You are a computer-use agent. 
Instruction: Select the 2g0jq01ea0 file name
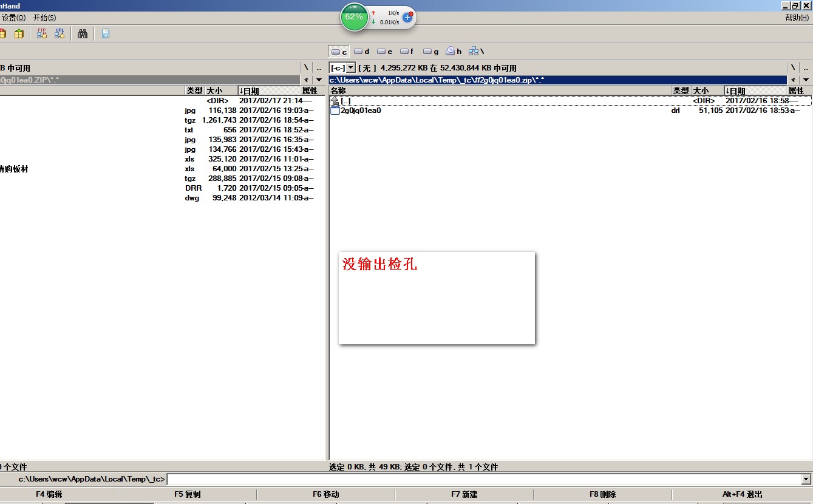coord(361,111)
